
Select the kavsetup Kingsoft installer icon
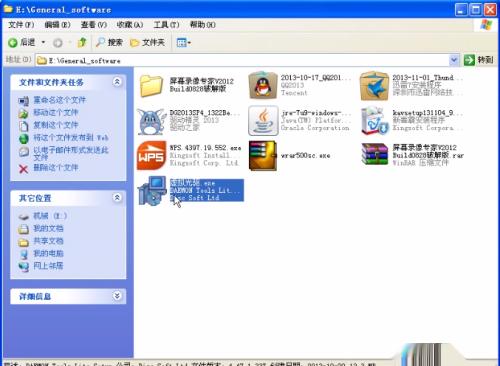[x=374, y=121]
